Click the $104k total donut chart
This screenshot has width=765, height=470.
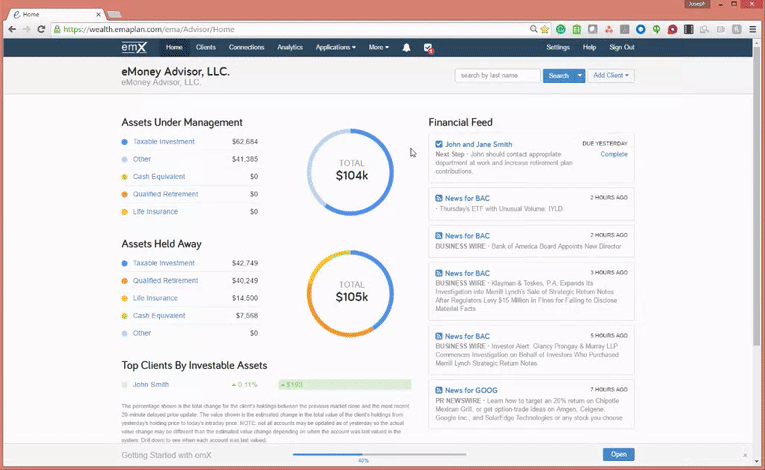350,172
